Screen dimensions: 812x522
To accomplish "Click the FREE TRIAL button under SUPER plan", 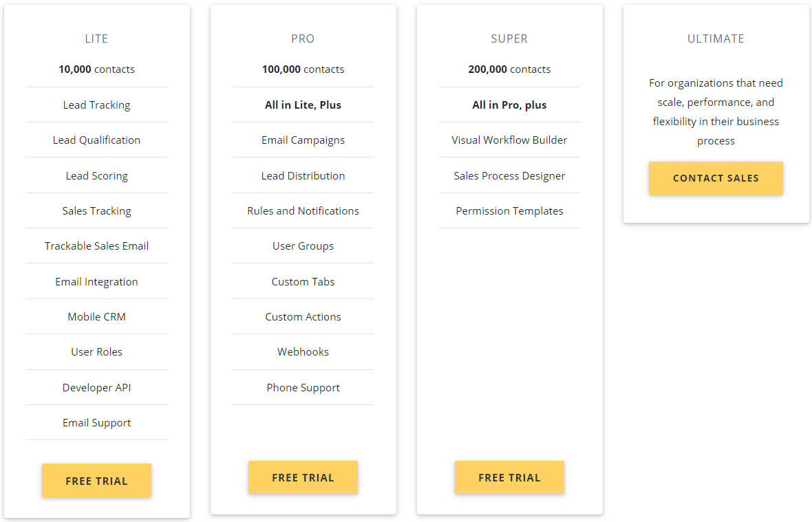I will [509, 477].
